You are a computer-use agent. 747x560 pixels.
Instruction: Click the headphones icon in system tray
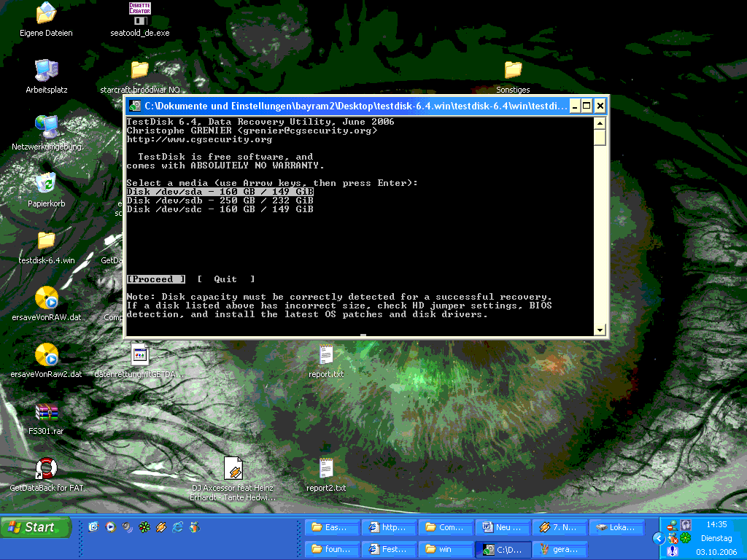pyautogui.click(x=686, y=525)
